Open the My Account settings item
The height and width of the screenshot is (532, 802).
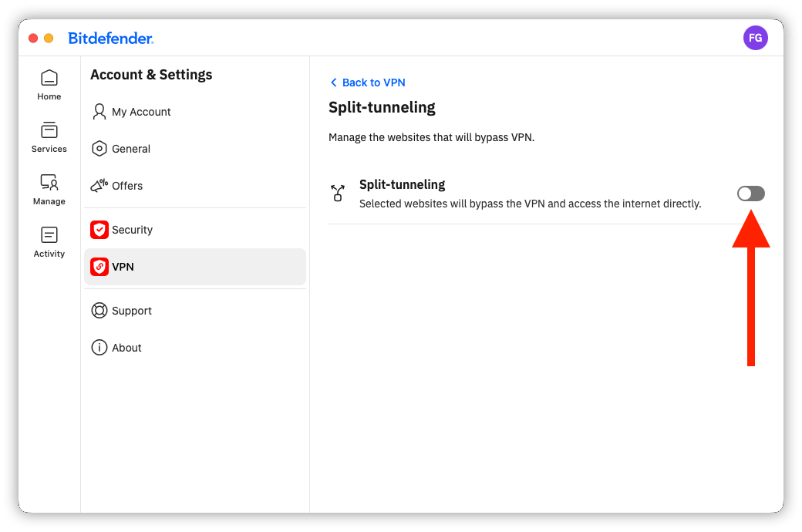195,112
